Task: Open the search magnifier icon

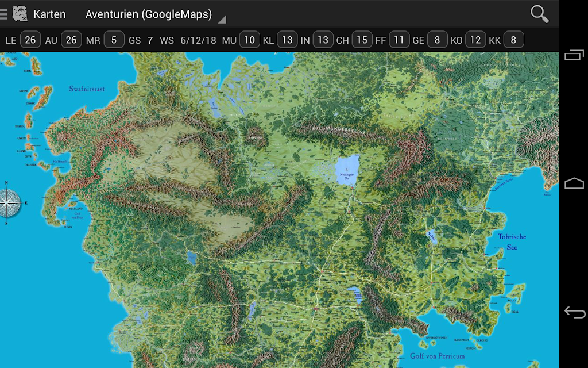Action: (539, 14)
